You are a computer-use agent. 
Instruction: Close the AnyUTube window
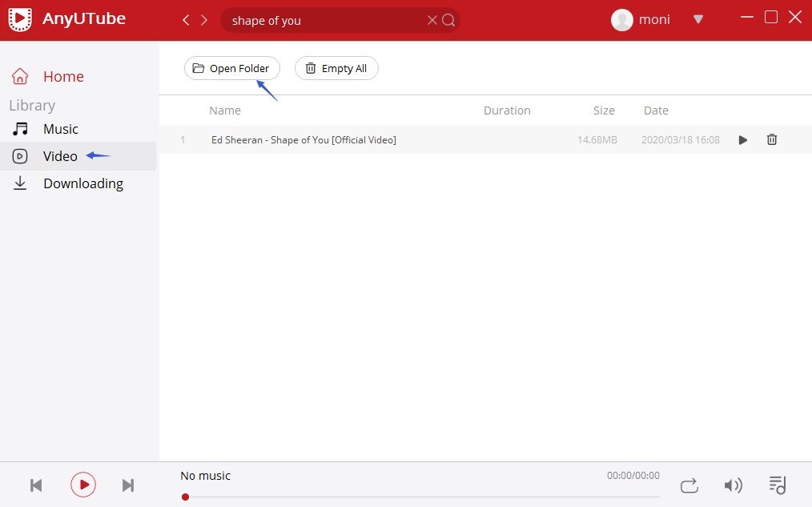pos(795,17)
